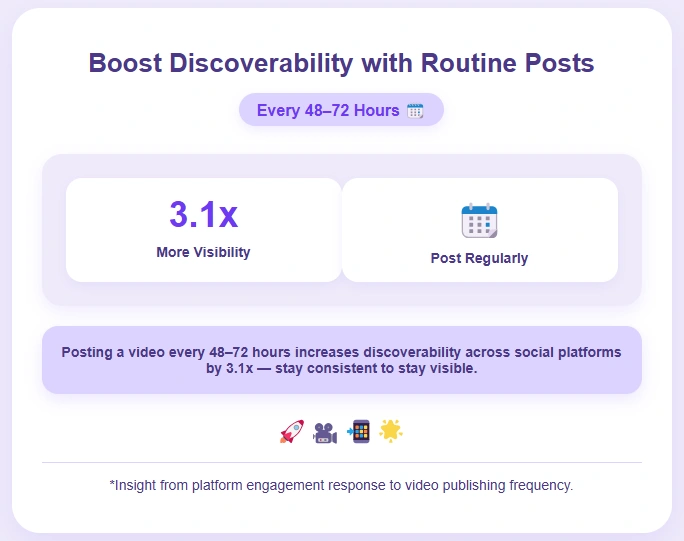
Task: Click the Boost Discoverability with Routine Posts heading
Action: coord(342,63)
